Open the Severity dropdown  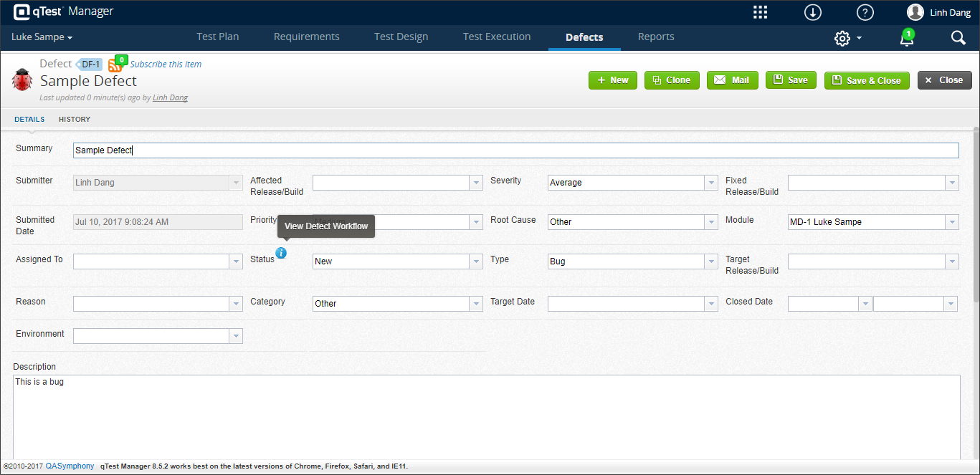712,182
